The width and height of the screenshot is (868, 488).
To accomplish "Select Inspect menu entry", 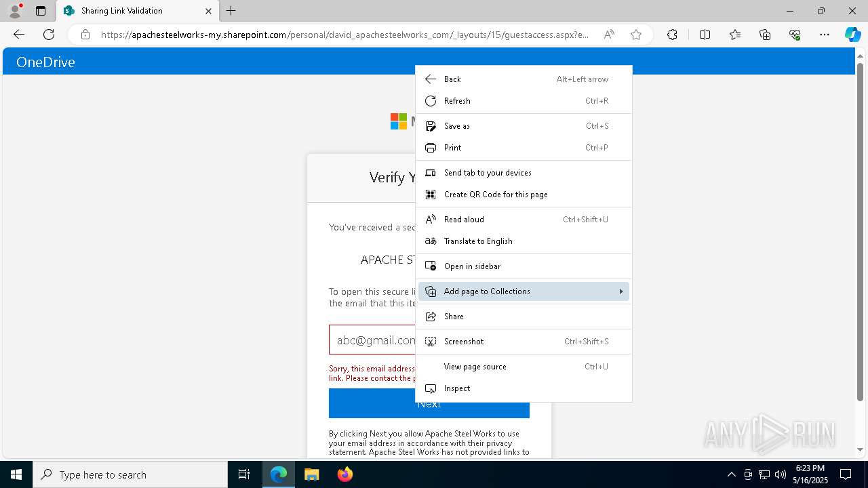I will click(x=524, y=388).
